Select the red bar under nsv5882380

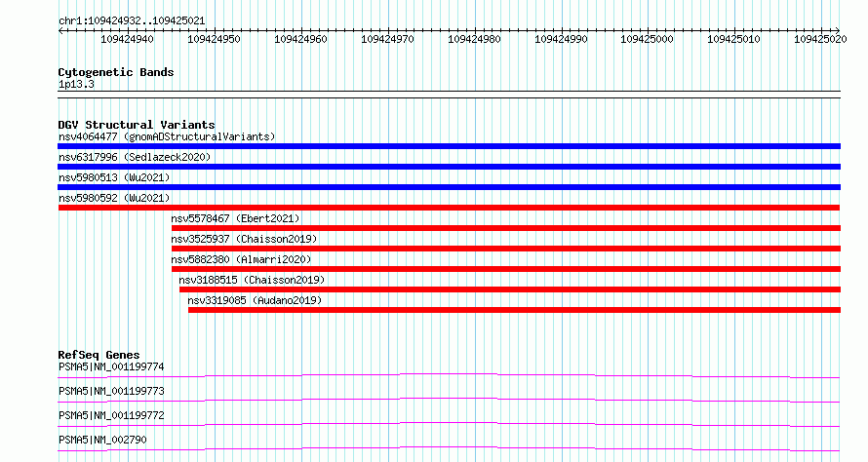[x=506, y=269]
